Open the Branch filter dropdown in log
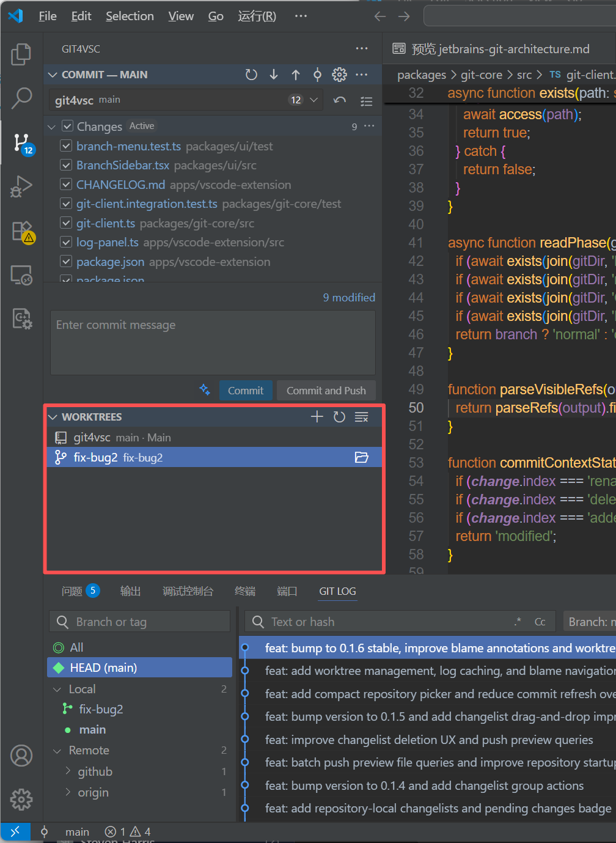Screen dimensions: 616x843 pos(590,622)
